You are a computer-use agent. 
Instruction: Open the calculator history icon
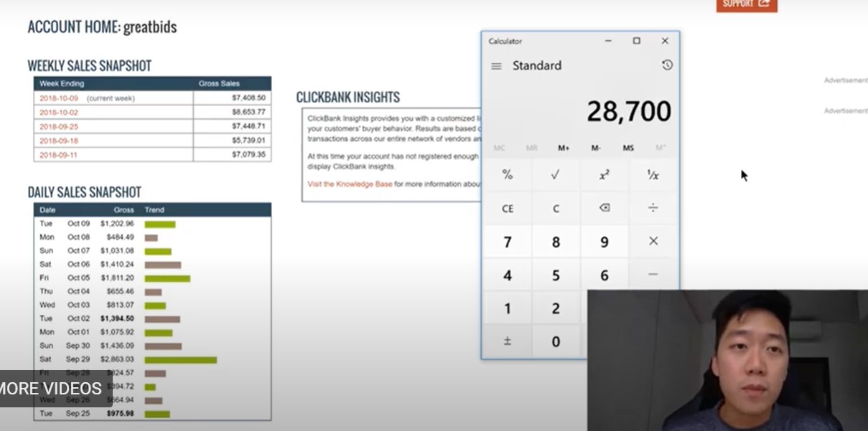pyautogui.click(x=667, y=65)
